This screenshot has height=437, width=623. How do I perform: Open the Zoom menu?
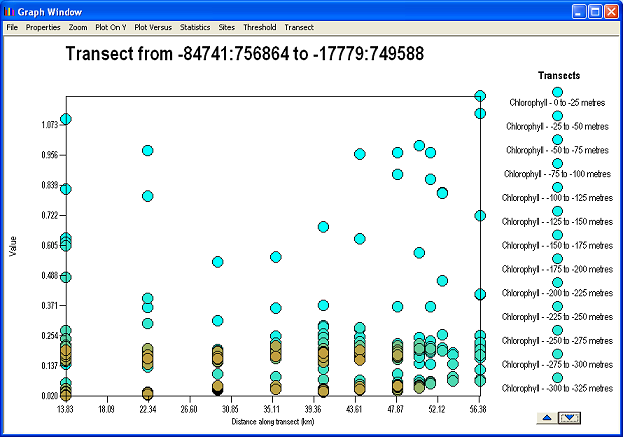78,27
